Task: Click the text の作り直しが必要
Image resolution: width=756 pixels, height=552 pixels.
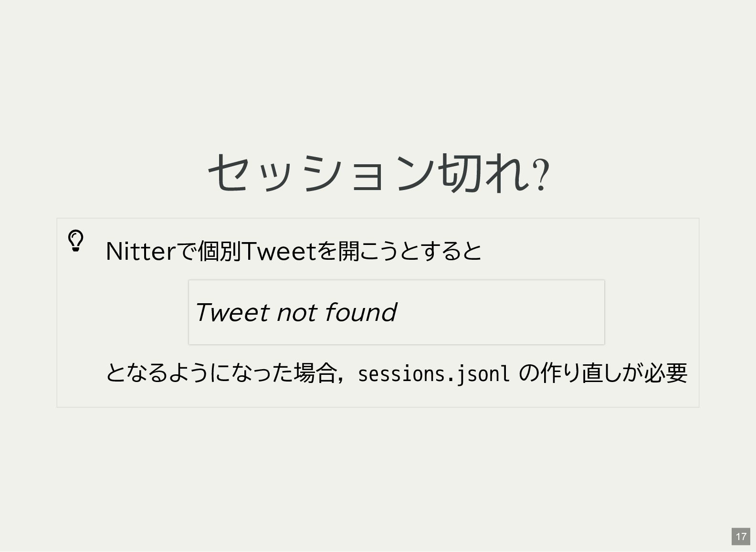Action: click(603, 373)
